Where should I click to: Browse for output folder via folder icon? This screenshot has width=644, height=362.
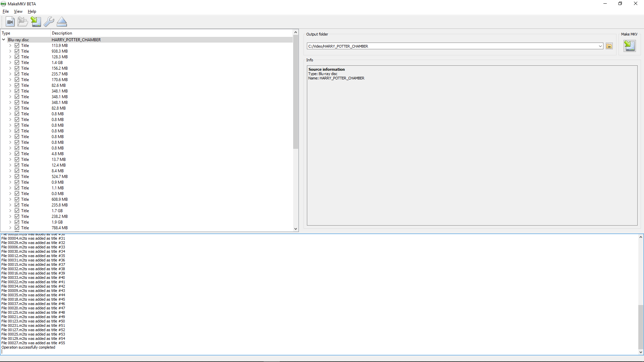click(x=609, y=46)
